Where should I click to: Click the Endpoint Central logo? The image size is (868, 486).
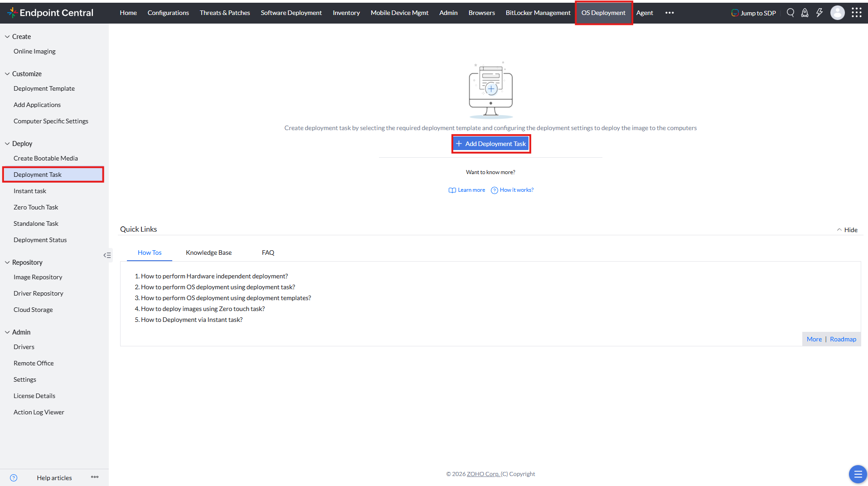click(x=50, y=13)
